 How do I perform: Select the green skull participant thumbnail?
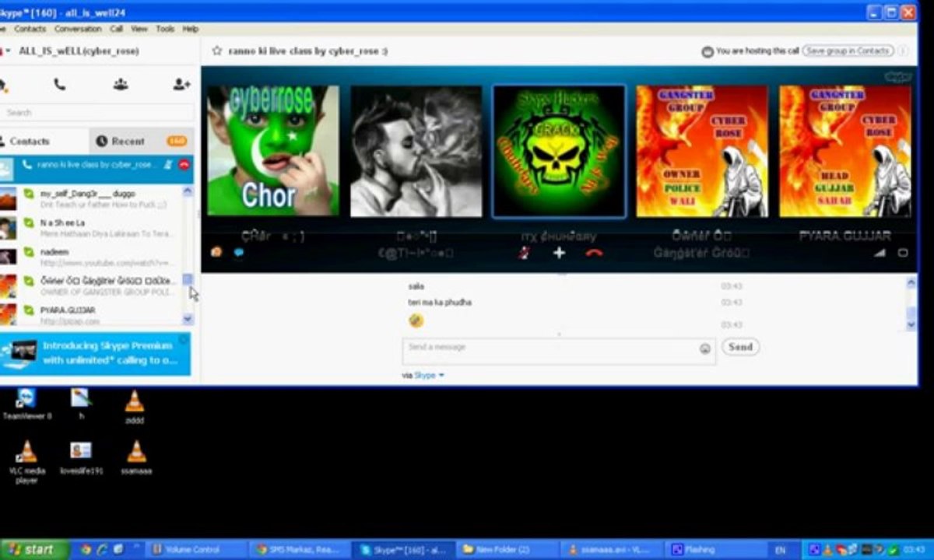[559, 151]
